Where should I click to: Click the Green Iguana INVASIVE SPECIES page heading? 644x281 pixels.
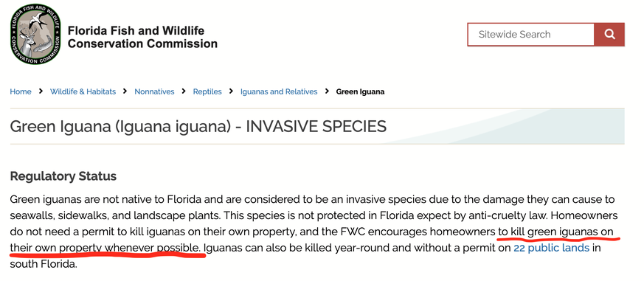pos(198,127)
